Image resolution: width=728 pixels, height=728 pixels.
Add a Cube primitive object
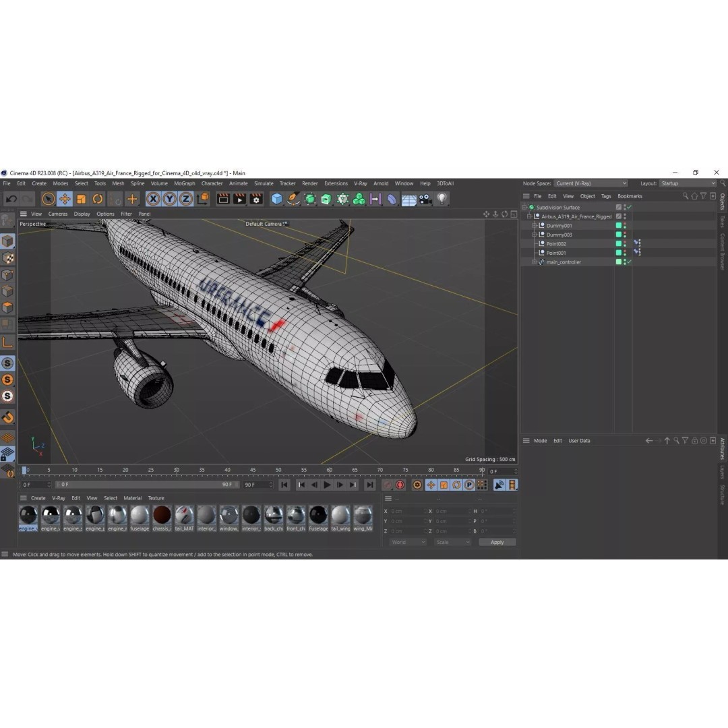point(277,199)
